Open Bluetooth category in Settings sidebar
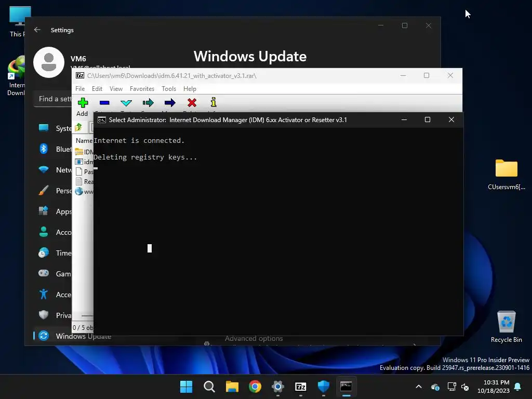 (55, 149)
